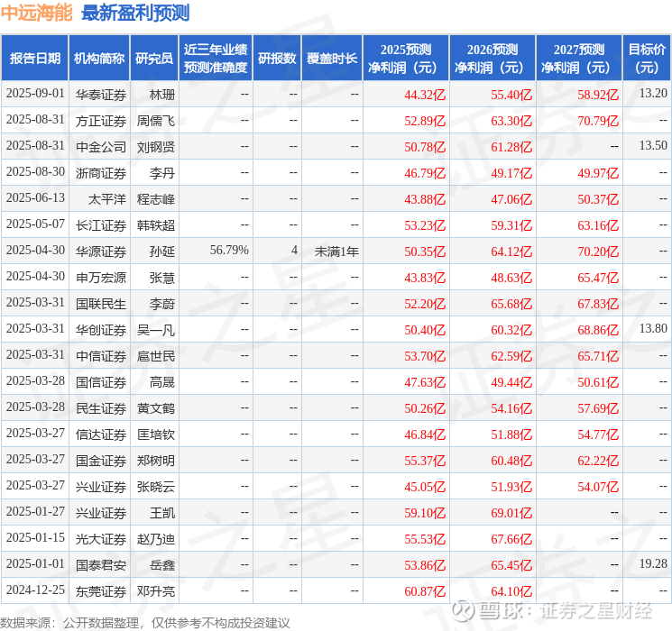Click analyst name 扈世民
Screen dimensions: 672x631
tap(155, 356)
